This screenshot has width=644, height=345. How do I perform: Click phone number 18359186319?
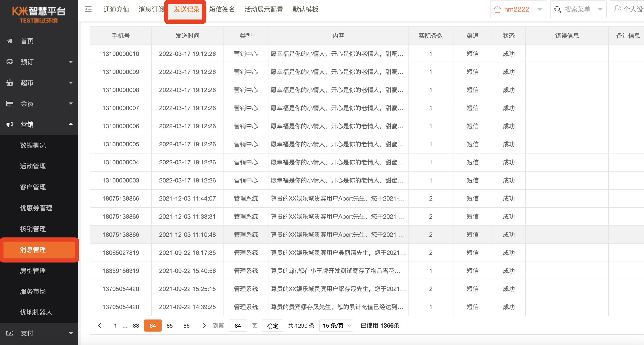pos(121,271)
